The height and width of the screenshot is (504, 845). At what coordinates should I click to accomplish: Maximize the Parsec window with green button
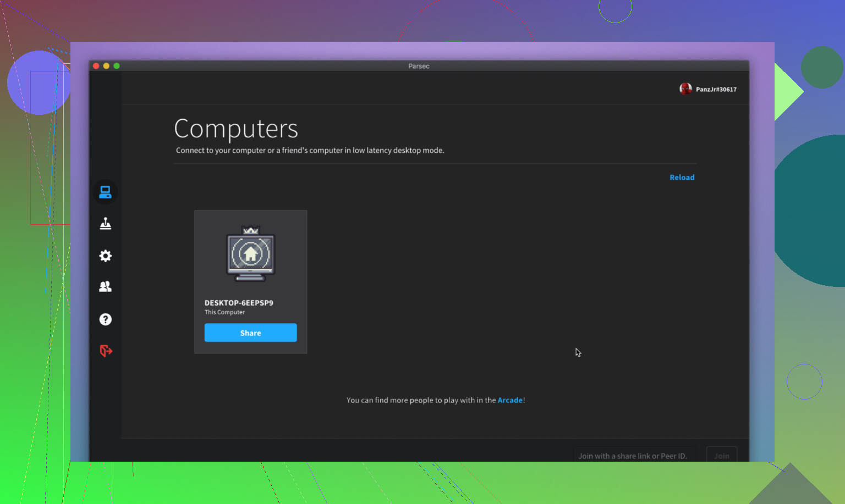117,66
